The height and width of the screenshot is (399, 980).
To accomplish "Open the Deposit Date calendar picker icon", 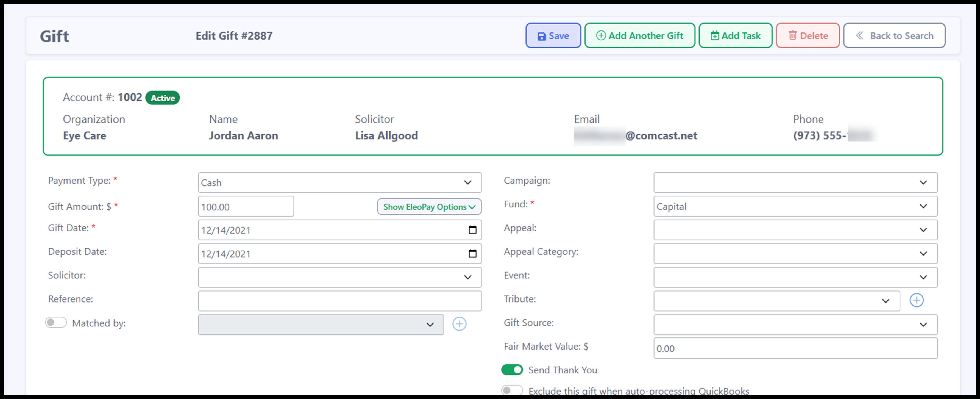I will (472, 254).
